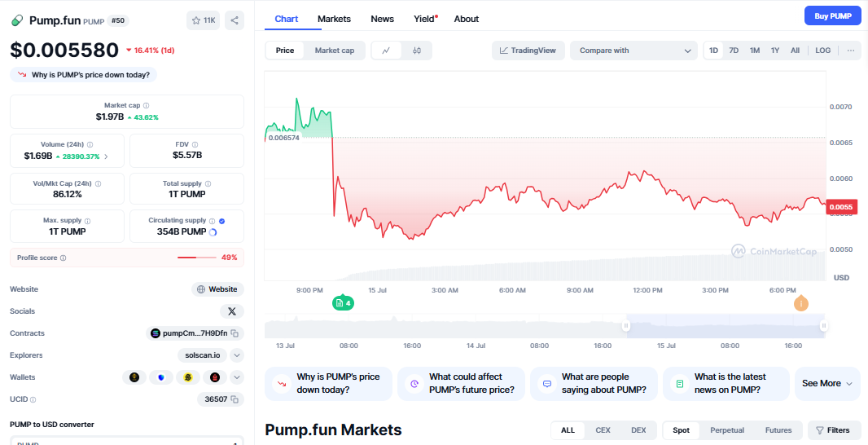Screen dimensions: 868x445
Task: Open the Pump.fun pill logo
Action: (x=17, y=20)
